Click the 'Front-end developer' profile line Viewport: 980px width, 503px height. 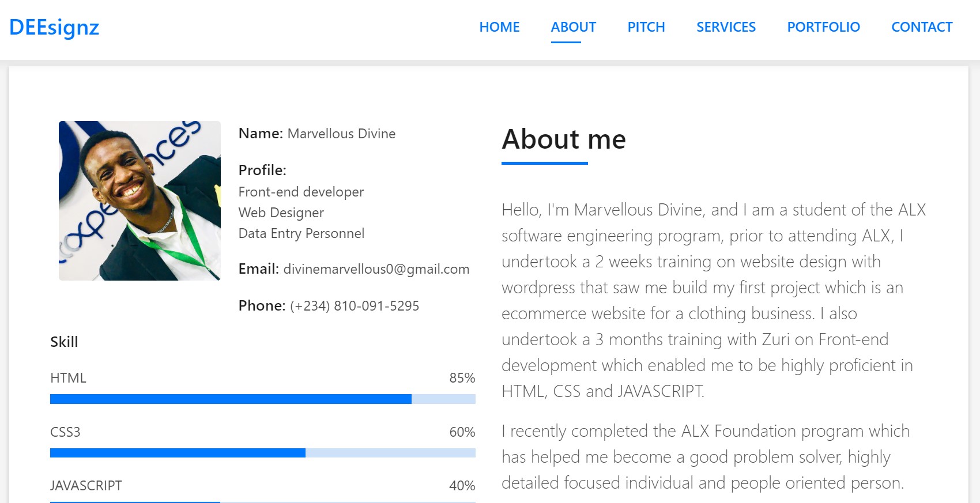coord(301,192)
